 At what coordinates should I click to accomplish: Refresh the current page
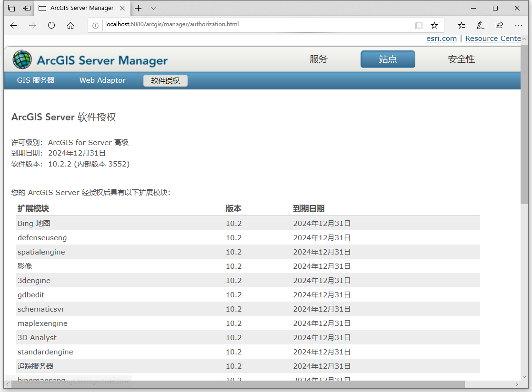[51, 25]
